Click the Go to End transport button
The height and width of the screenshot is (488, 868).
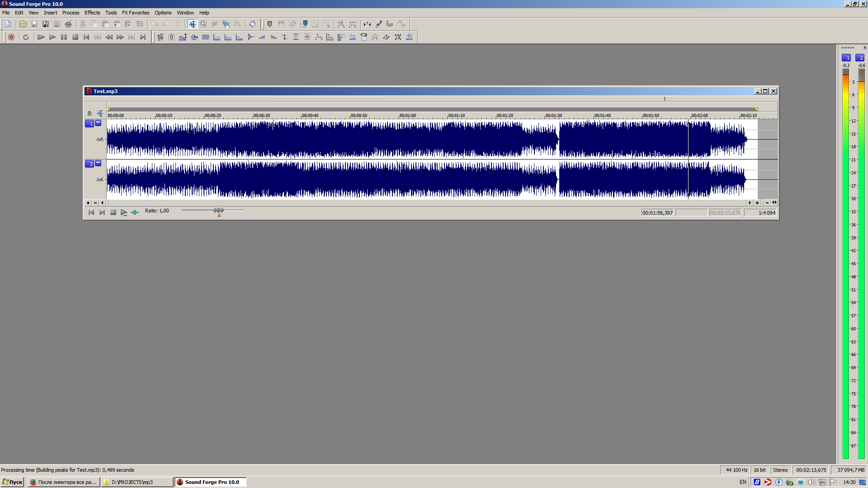pos(143,37)
